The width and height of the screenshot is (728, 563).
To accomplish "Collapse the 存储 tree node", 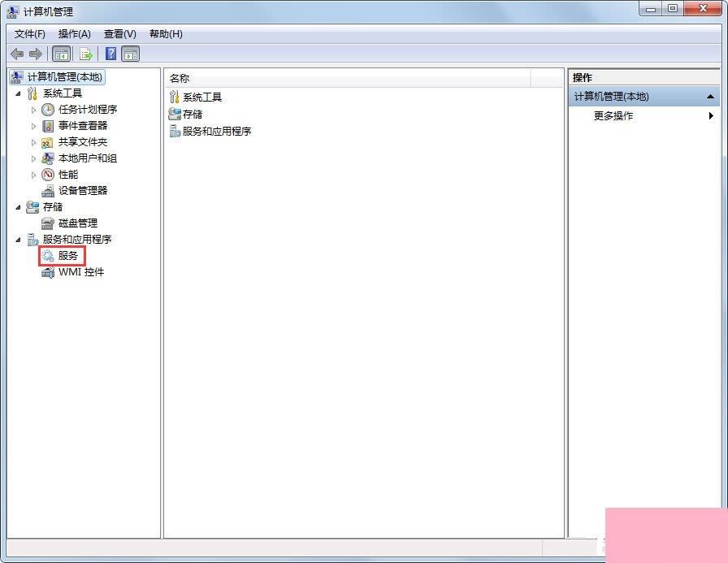I will pyautogui.click(x=18, y=207).
